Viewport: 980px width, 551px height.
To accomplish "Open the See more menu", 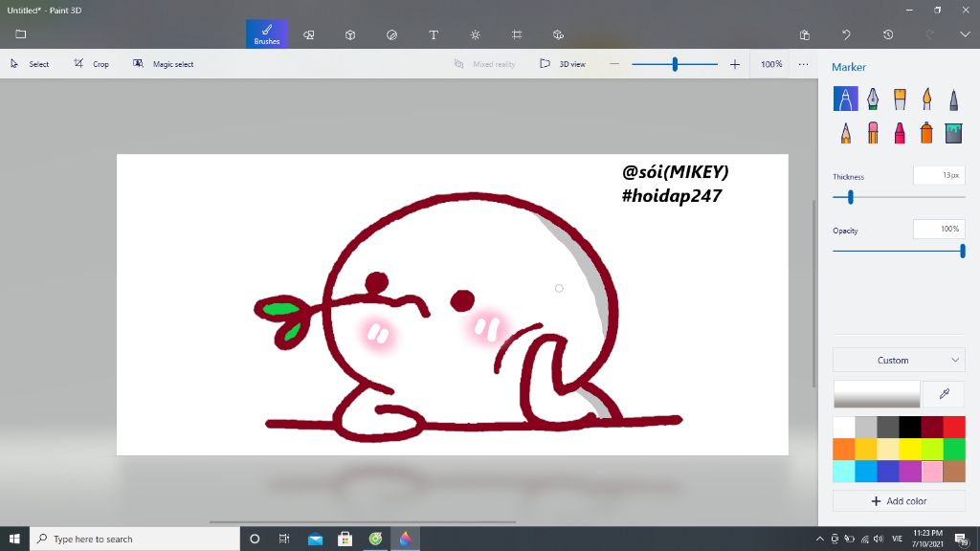I will coord(802,64).
